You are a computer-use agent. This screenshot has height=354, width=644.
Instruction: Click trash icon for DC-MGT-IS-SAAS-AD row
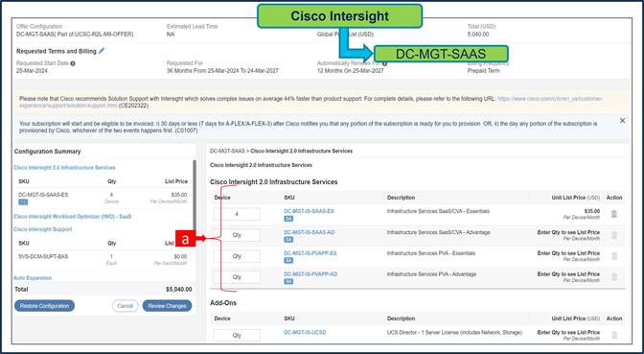[x=614, y=235]
